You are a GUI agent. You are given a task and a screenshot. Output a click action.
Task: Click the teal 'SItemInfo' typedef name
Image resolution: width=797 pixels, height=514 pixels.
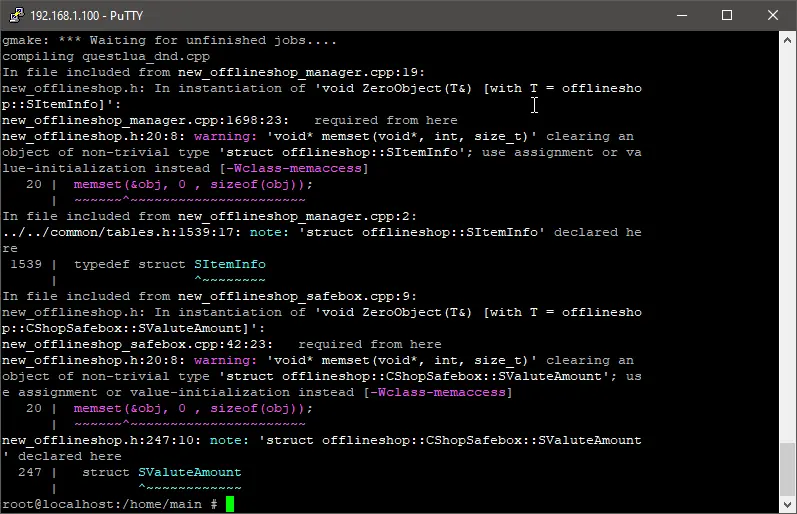pyautogui.click(x=230, y=265)
